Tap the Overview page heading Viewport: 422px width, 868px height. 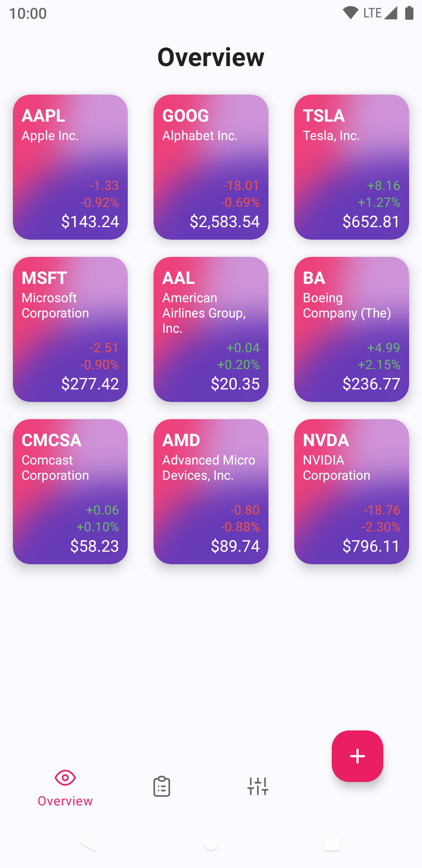211,57
